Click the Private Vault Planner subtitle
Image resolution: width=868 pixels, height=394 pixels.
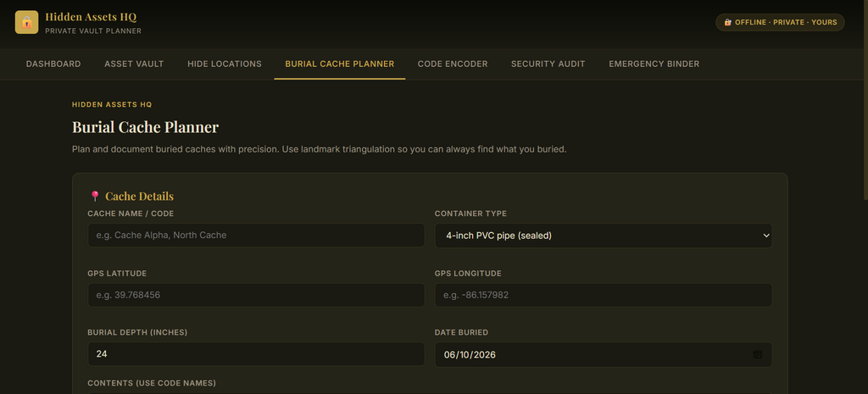click(93, 31)
